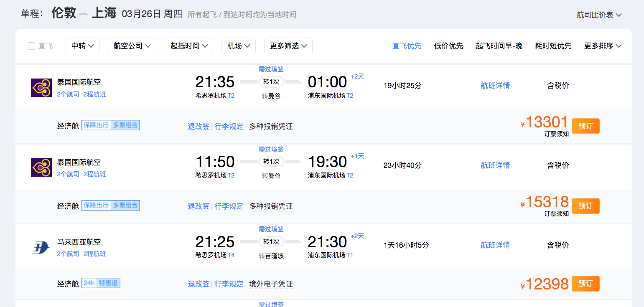Open 航班详情 for the 11:50 flight
The image size is (644, 307).
(x=495, y=165)
